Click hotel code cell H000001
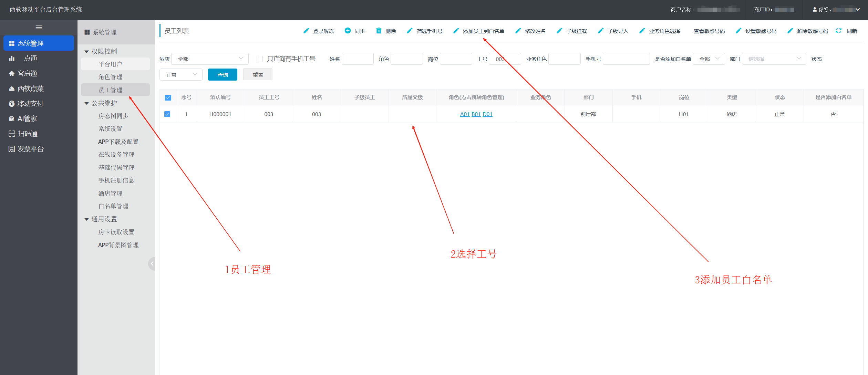This screenshot has height=375, width=868. point(220,114)
